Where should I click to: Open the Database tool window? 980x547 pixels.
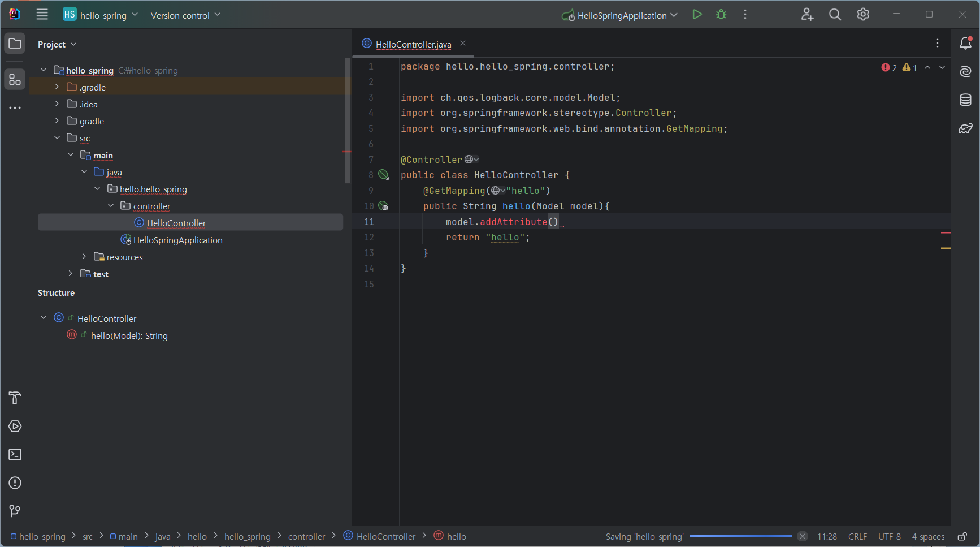pos(966,100)
